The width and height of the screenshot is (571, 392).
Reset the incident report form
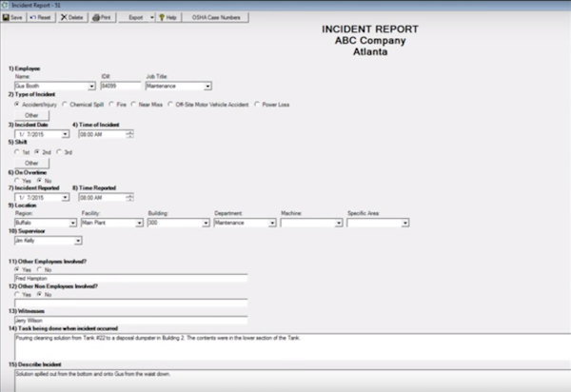point(41,17)
